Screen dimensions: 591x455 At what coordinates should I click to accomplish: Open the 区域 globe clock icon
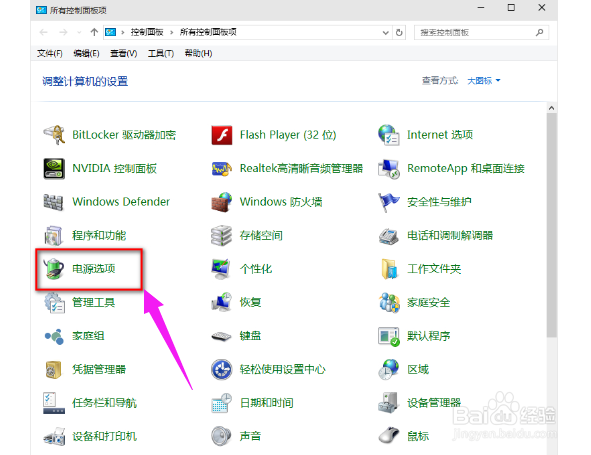click(389, 369)
